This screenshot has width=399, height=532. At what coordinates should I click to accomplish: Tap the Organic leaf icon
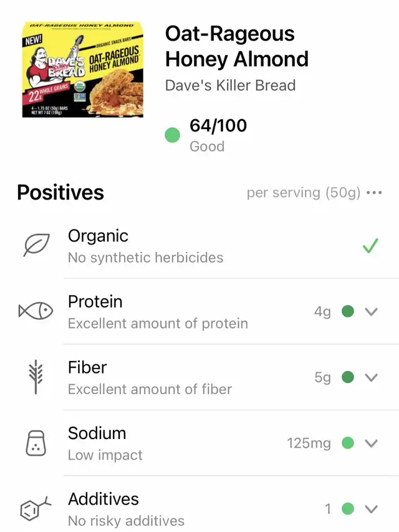[x=36, y=246]
